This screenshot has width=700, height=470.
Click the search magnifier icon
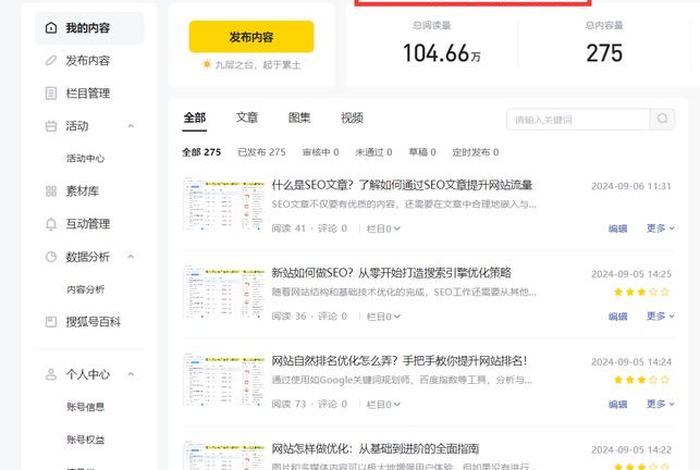662,119
